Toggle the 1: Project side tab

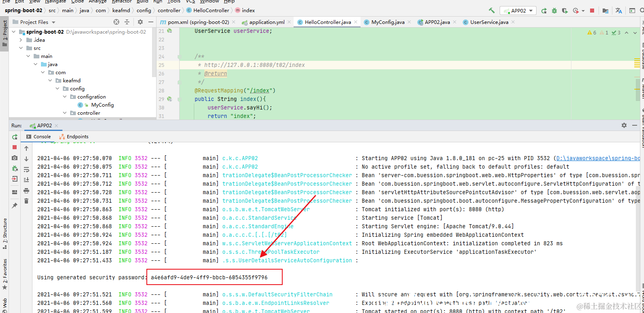(x=4, y=33)
